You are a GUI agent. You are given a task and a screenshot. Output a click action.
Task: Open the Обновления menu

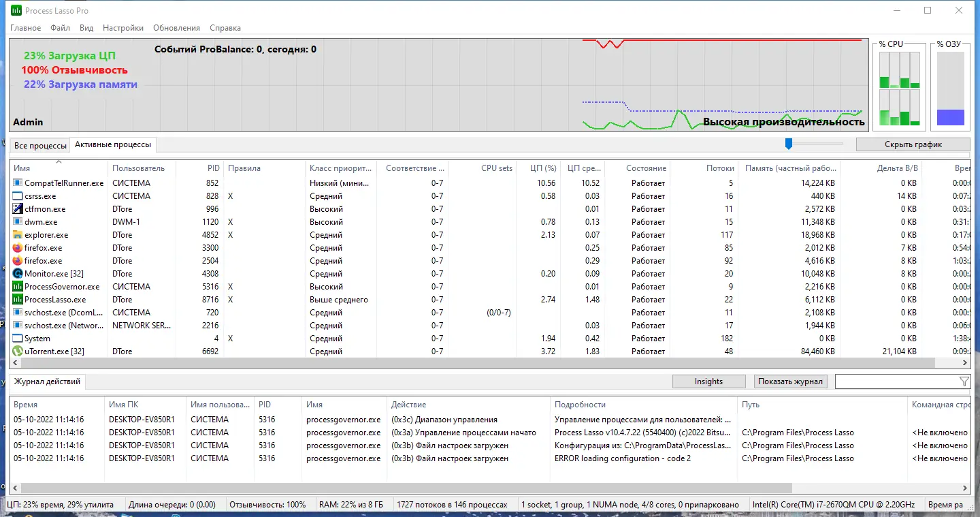176,28
